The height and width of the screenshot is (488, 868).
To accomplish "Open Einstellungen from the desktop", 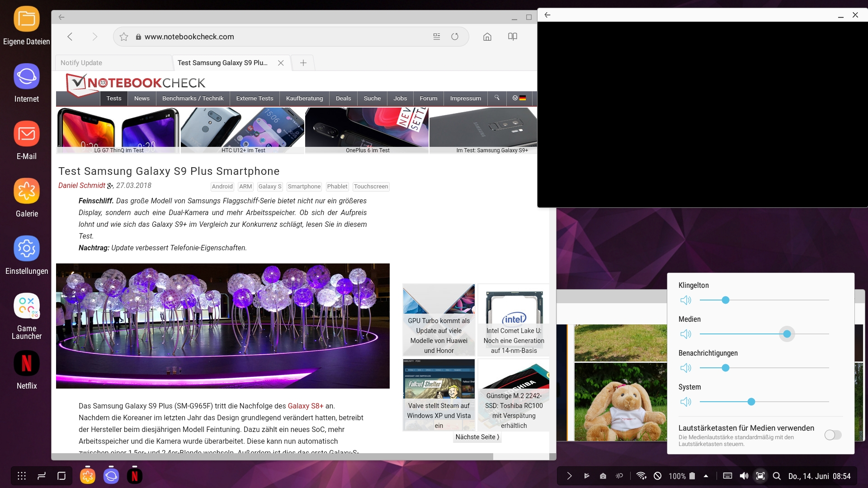I will (27, 255).
